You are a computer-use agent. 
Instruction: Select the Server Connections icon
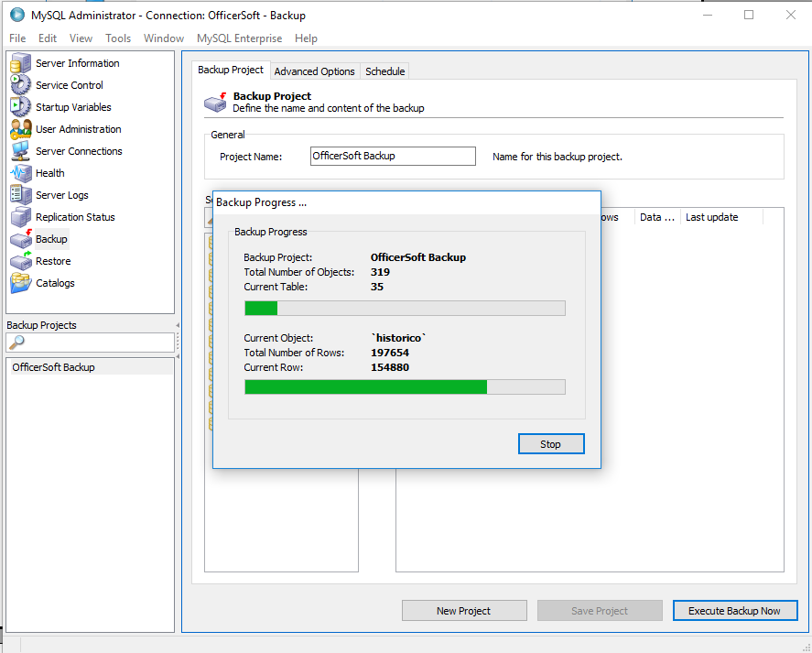[x=20, y=151]
